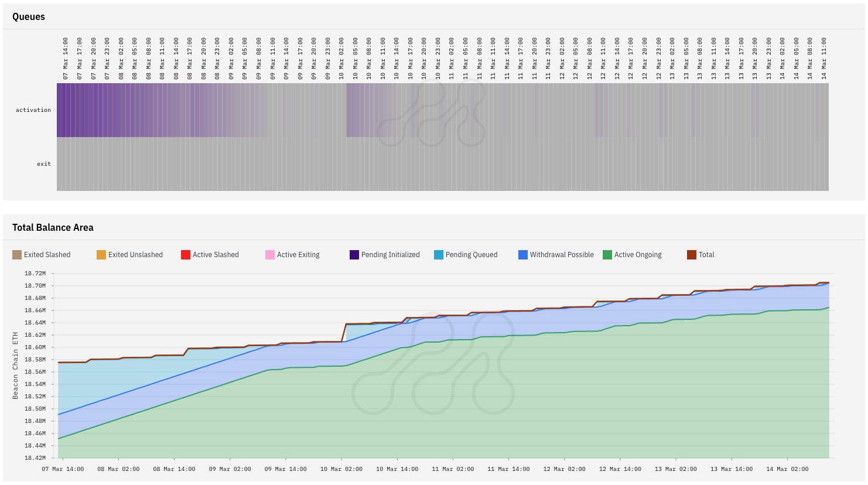Click the 'Beacon Chain ETH' axis title

(15, 366)
